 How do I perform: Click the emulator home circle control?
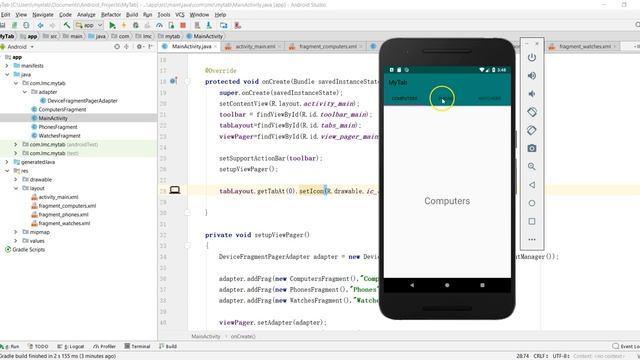pyautogui.click(x=531, y=203)
